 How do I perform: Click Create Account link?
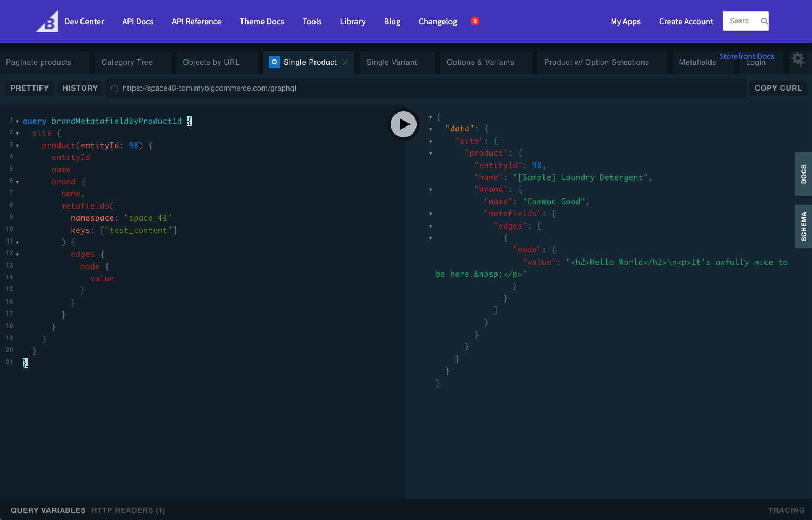[x=686, y=22]
